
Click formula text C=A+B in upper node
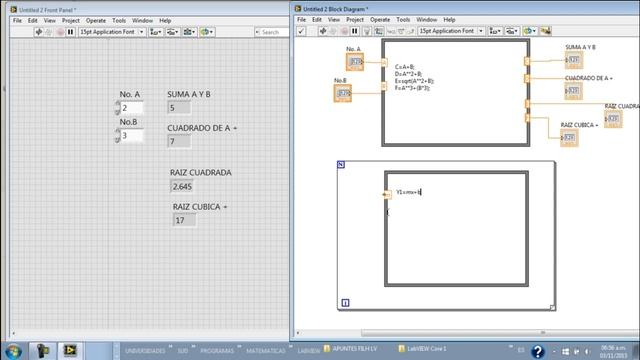coord(404,67)
